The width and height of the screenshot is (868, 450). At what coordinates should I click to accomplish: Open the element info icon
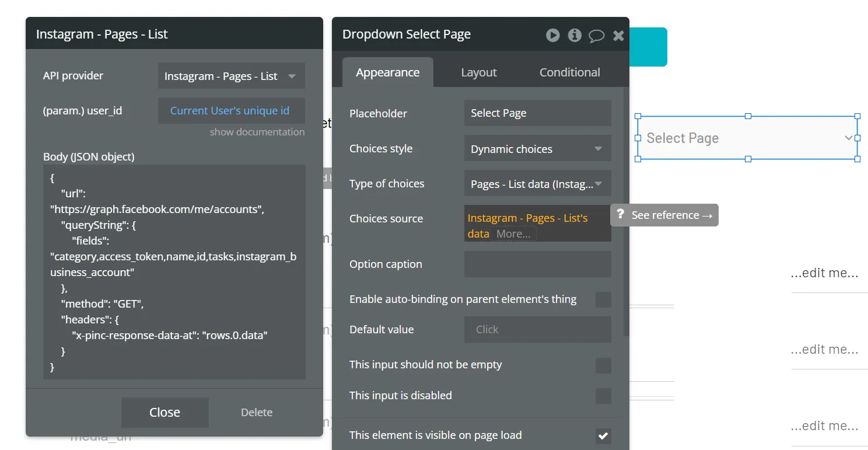(575, 35)
